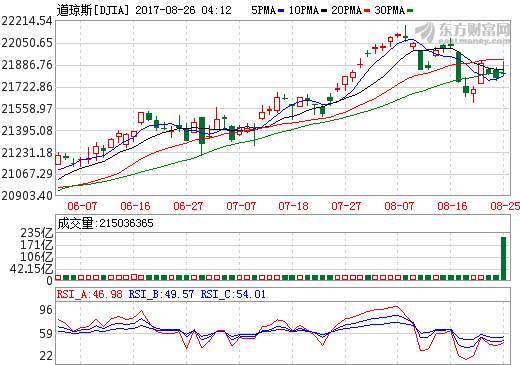Click the RSI_C:54.01 indicator value

coord(233,294)
